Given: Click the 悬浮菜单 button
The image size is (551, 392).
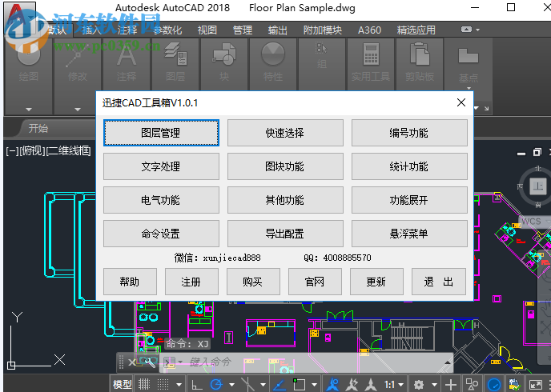Looking at the screenshot, I should coord(409,234).
